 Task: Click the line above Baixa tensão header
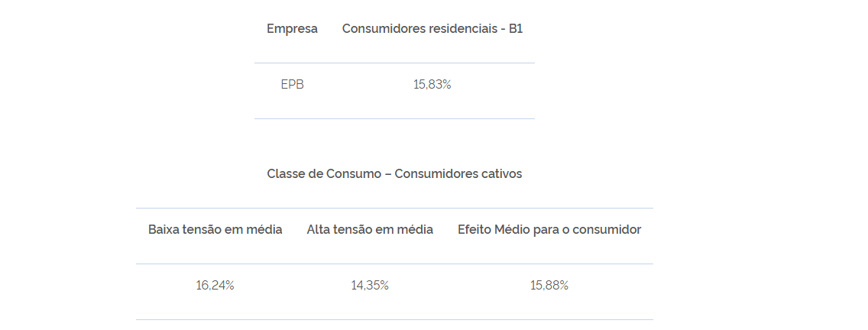coord(215,208)
